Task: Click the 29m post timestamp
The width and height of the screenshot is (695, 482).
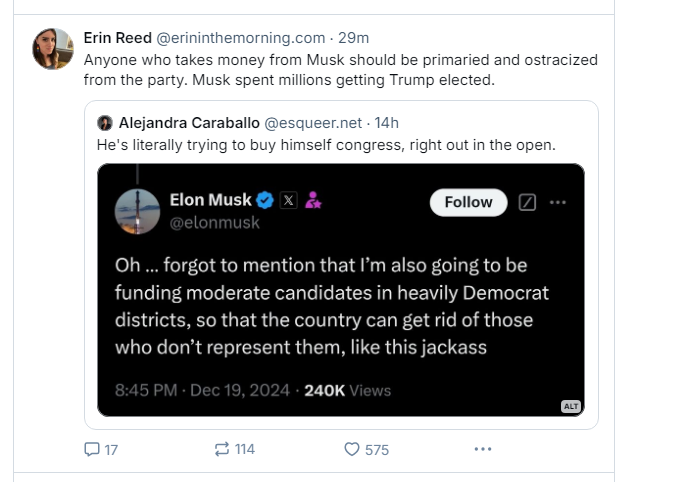Action: click(354, 38)
